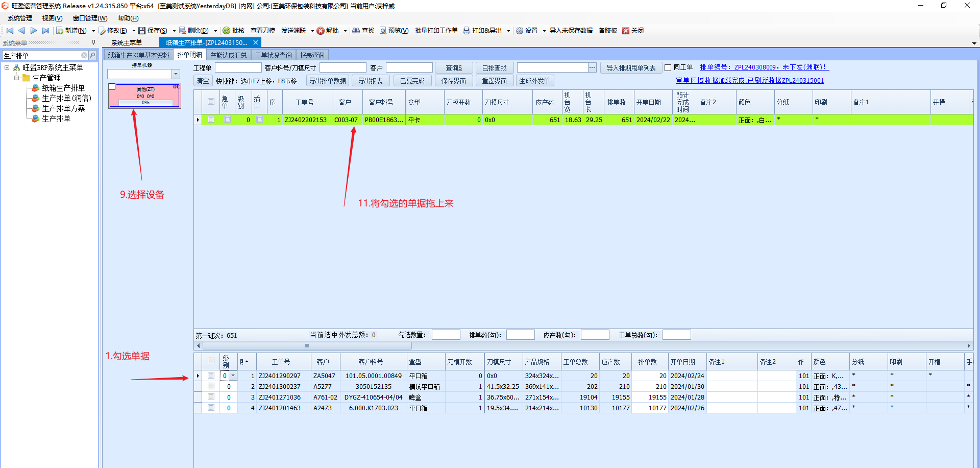Open the 视图(V) menu
This screenshot has height=468, width=980.
pos(52,18)
